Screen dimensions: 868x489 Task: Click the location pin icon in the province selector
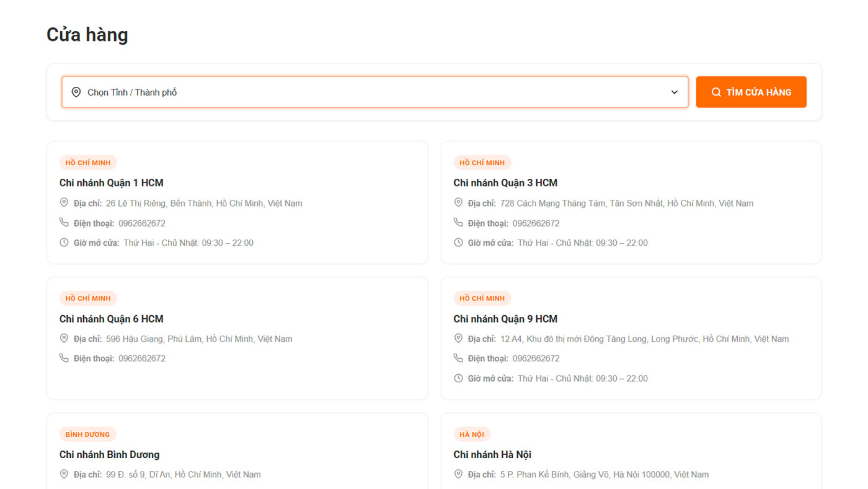pyautogui.click(x=76, y=92)
